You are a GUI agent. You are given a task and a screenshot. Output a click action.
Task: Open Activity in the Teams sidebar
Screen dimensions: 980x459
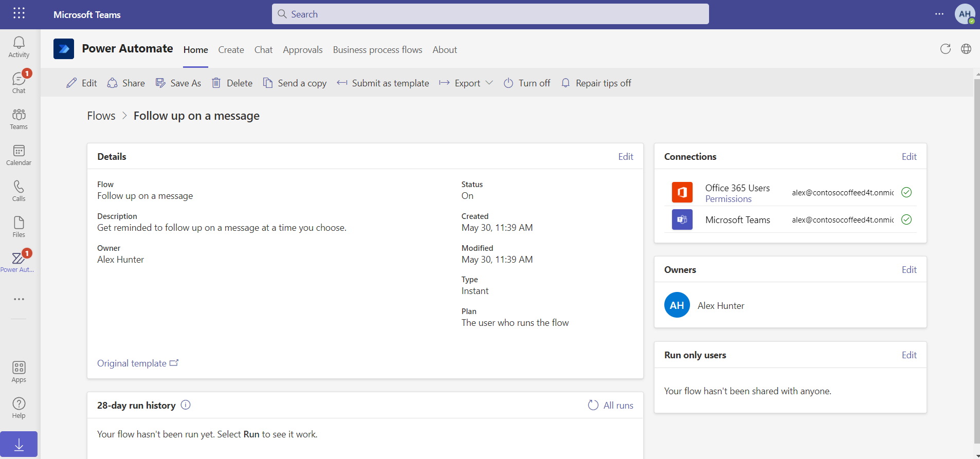click(x=19, y=47)
